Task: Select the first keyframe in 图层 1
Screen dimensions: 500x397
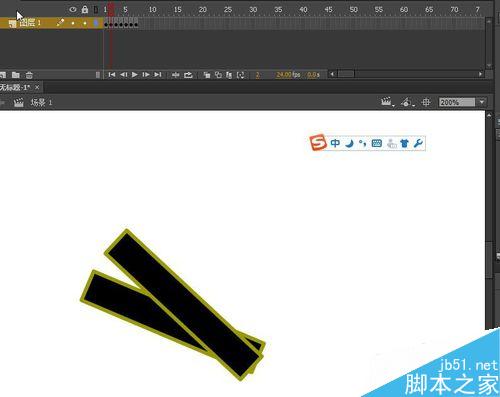Action: pos(106,24)
